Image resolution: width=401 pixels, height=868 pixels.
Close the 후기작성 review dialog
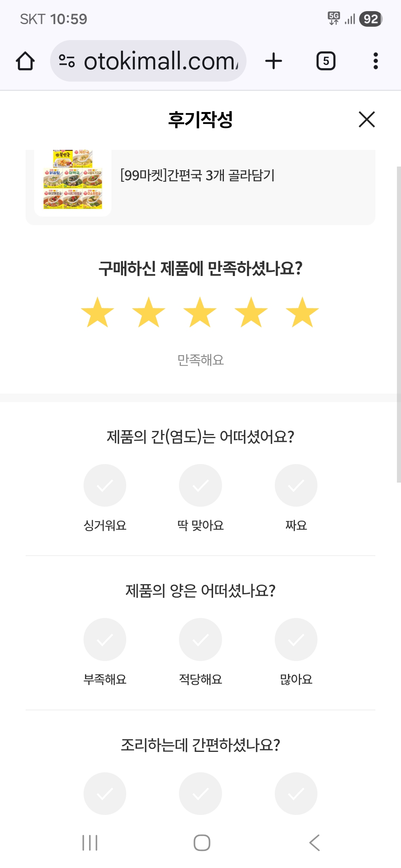367,119
